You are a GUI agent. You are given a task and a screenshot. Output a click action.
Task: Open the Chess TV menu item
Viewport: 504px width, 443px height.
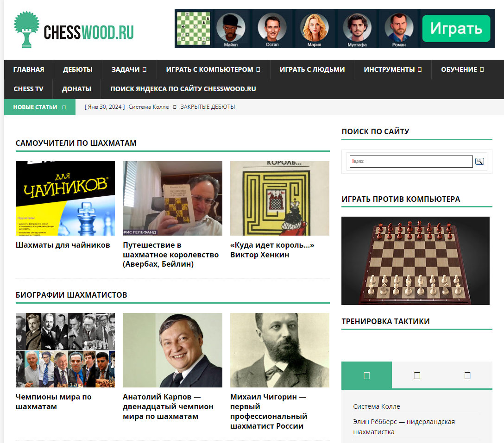[28, 89]
